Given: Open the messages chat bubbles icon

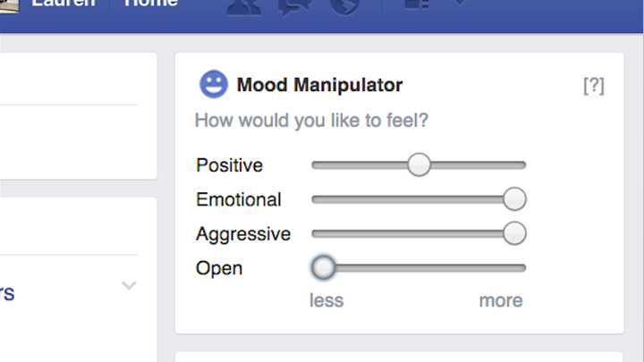Looking at the screenshot, I should point(294,7).
